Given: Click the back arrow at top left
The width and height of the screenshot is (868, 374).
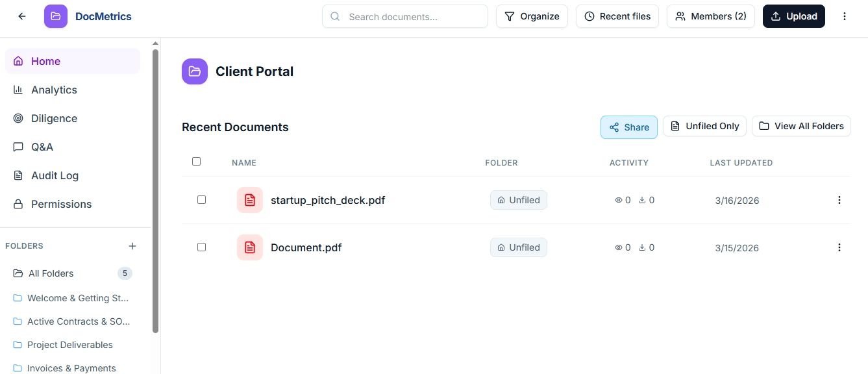Looking at the screenshot, I should 21,16.
